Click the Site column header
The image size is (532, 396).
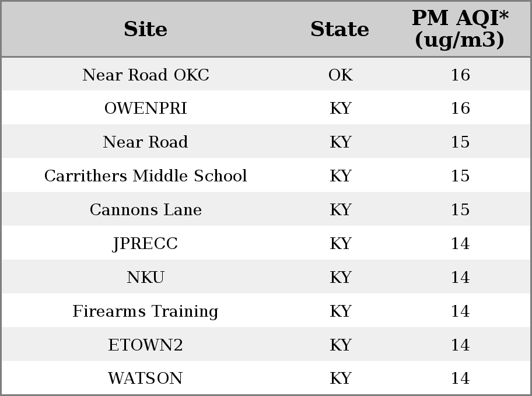(x=145, y=29)
